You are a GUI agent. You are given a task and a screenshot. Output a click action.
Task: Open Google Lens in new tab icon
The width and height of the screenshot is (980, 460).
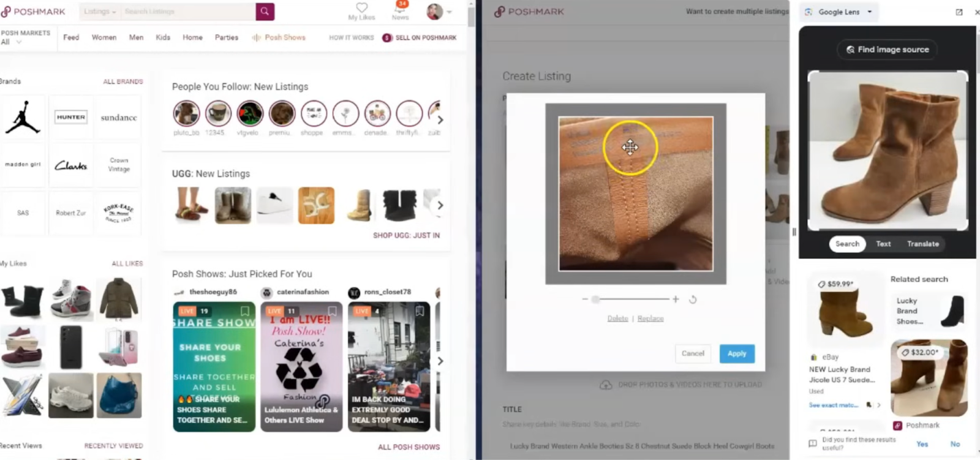(x=959, y=12)
